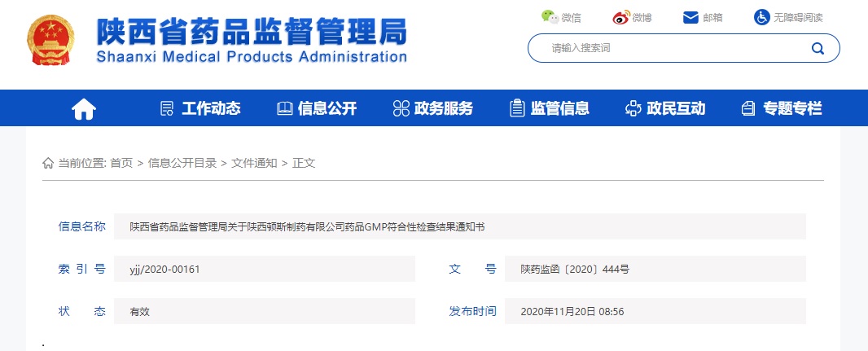Open the mailbox envelope icon
The height and width of the screenshot is (351, 868).
coord(691,16)
